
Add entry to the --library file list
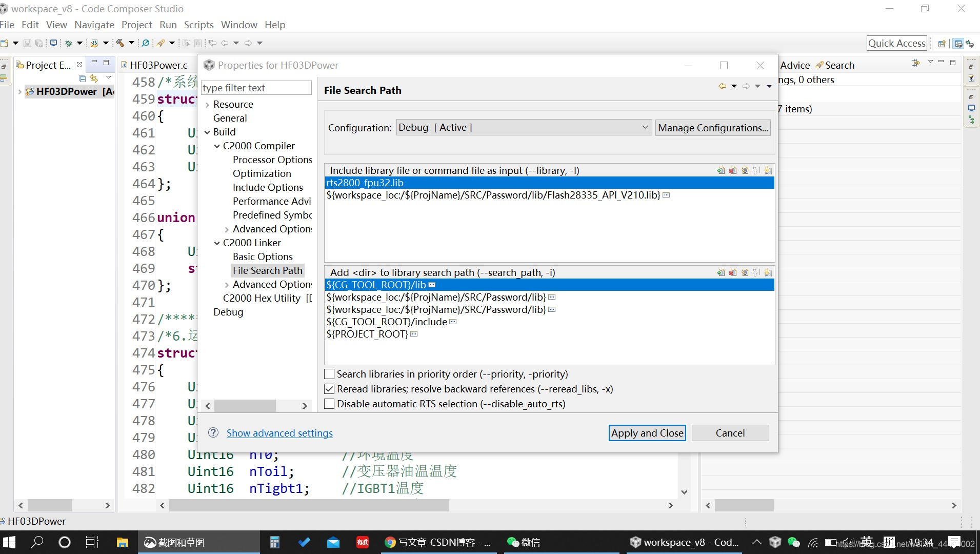click(x=721, y=170)
